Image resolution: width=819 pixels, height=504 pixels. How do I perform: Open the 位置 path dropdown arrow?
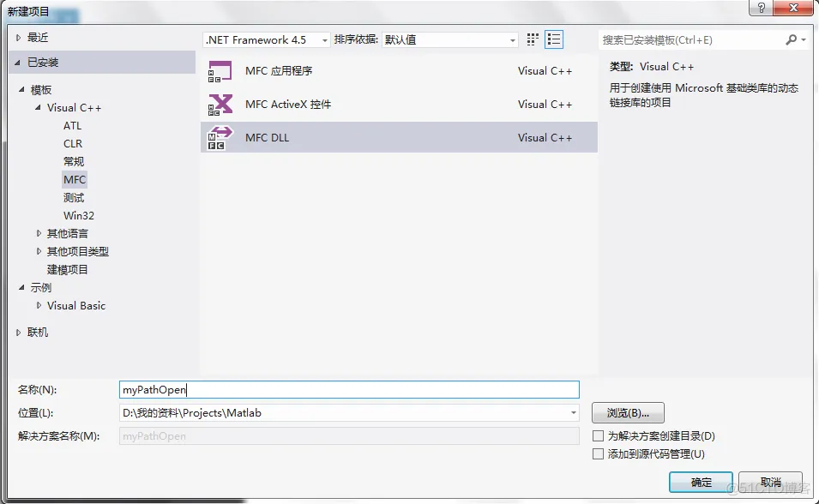[x=573, y=412]
